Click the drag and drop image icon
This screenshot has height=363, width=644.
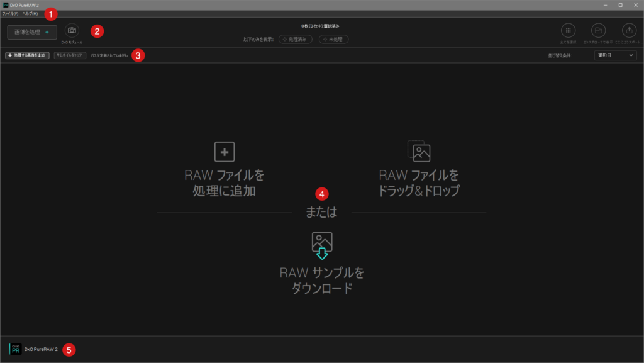[x=418, y=151]
